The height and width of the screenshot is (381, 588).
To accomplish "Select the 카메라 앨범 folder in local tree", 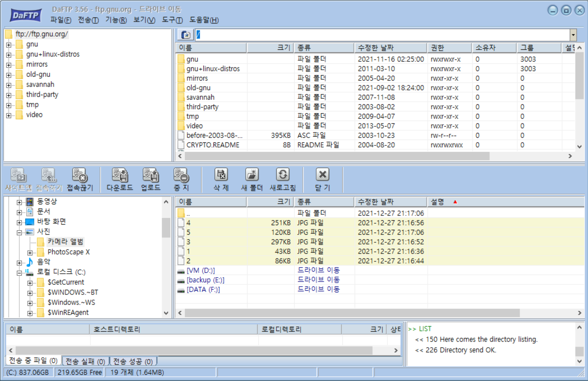I will click(x=65, y=242).
